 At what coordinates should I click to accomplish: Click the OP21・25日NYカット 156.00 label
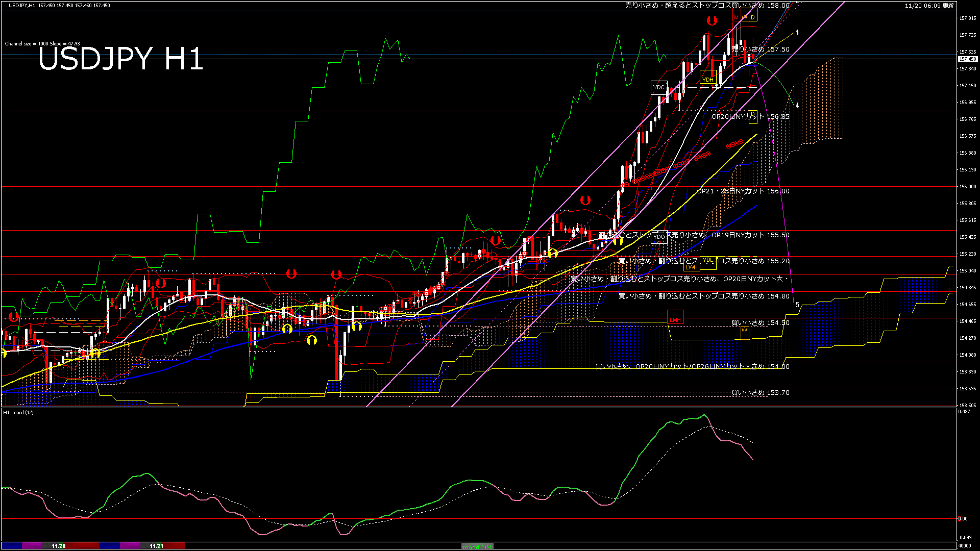[x=743, y=191]
